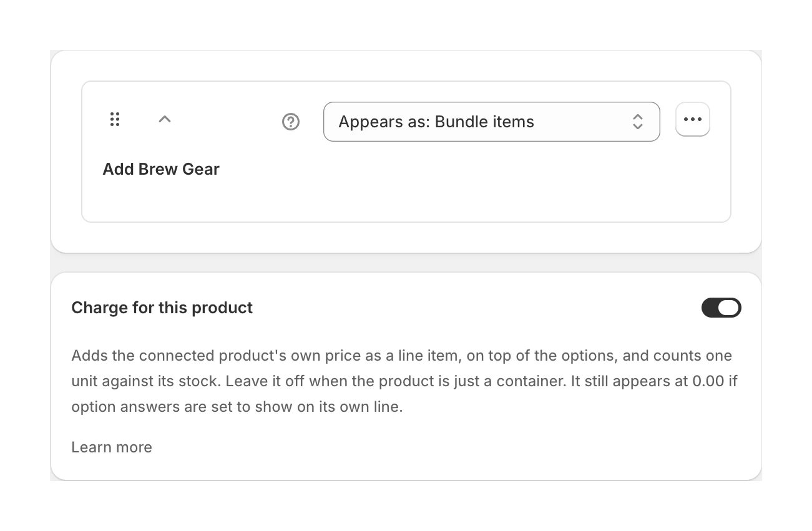The image size is (812, 531).
Task: Click the Add Brew Gear title
Action: [x=161, y=169]
